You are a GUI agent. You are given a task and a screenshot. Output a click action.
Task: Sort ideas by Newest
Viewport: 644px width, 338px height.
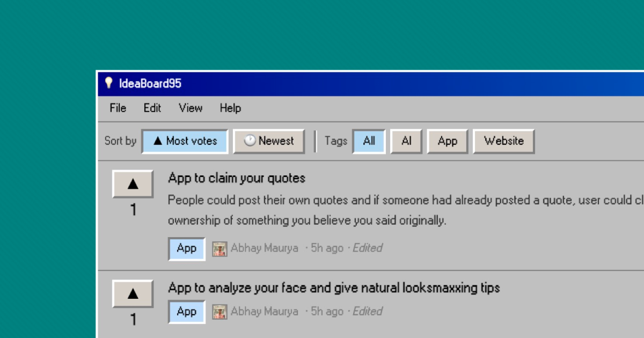click(269, 141)
